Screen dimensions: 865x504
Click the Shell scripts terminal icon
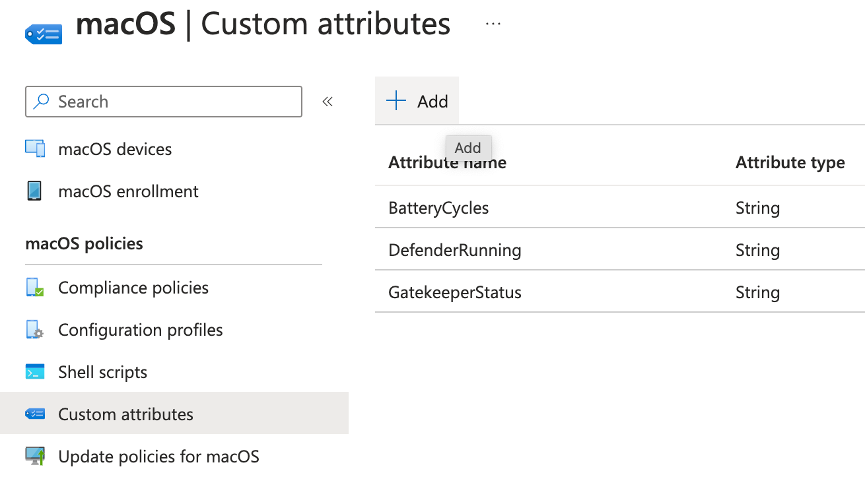35,372
